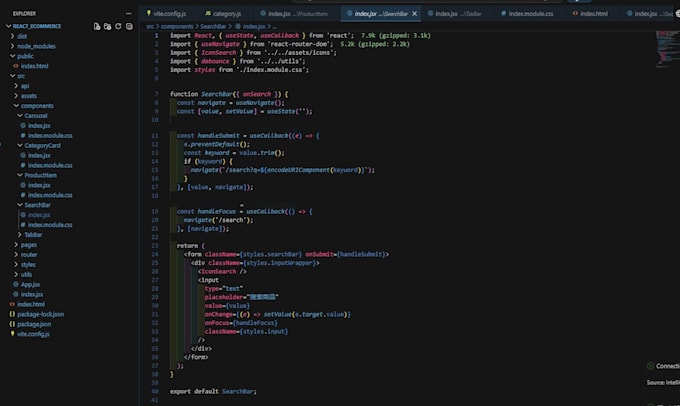Expand the node_modules folder
This screenshot has width=680, height=406.
click(12, 46)
